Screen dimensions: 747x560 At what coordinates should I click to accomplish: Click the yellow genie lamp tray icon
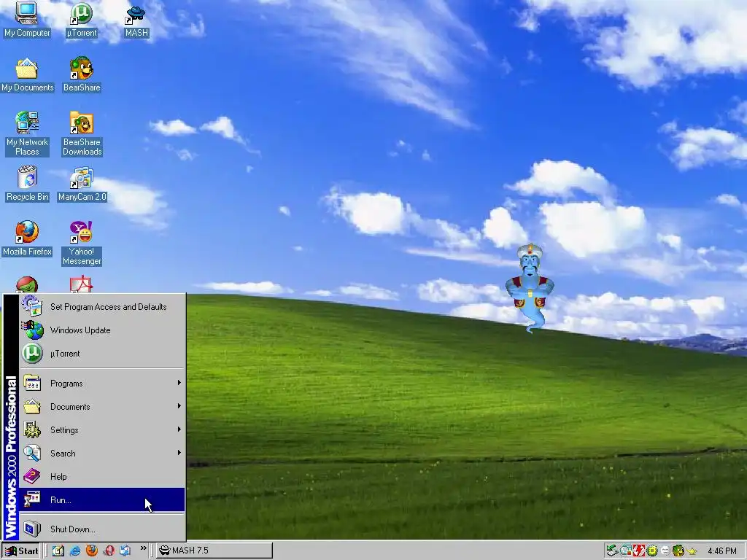(x=692, y=551)
